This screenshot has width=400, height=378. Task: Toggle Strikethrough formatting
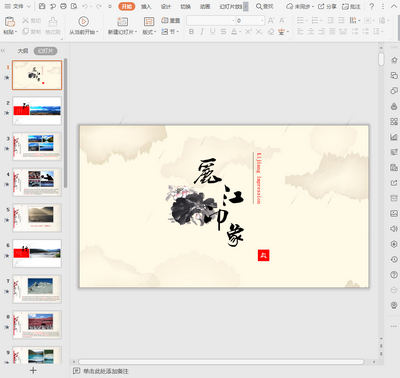223,32
